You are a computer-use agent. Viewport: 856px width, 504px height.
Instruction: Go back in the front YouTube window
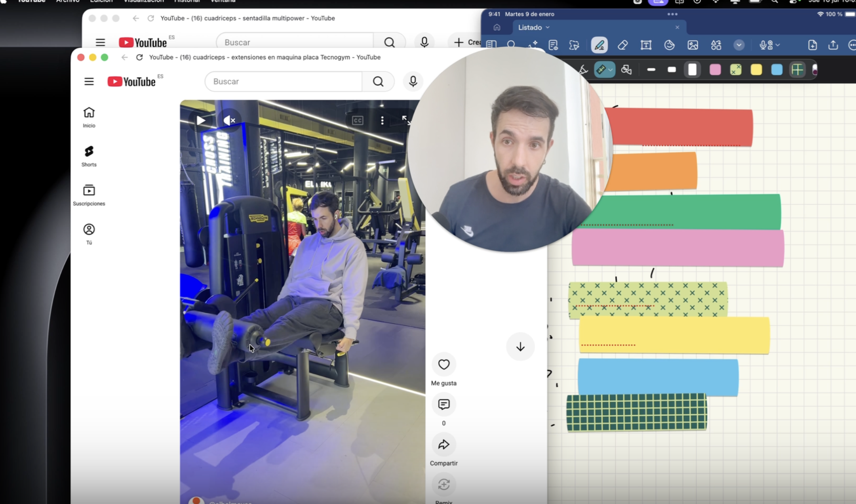tap(124, 57)
